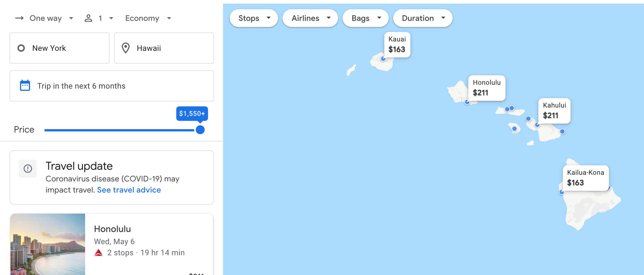The width and height of the screenshot is (644, 275).
Task: Click the Travel update alert icon
Action: [28, 169]
